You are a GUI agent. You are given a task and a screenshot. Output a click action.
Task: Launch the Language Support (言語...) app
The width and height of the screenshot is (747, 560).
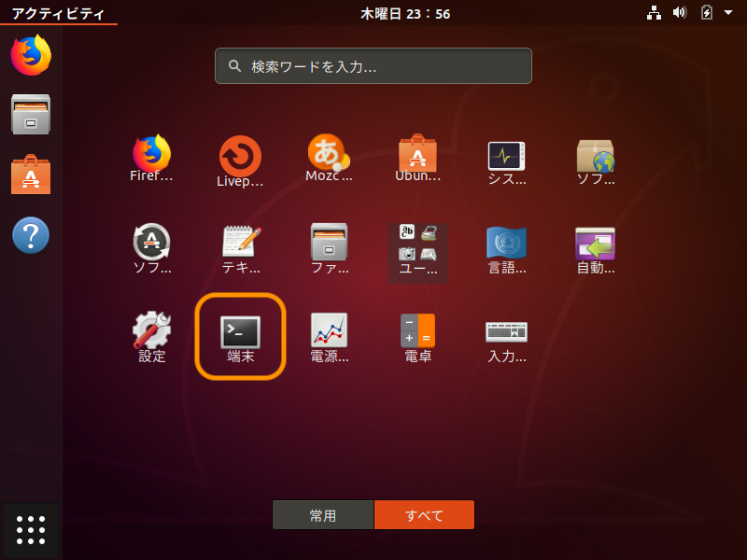point(506,249)
